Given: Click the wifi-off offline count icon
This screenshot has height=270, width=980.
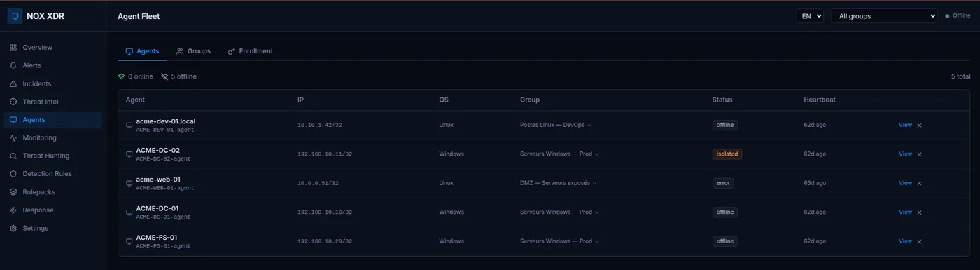Looking at the screenshot, I should 164,76.
